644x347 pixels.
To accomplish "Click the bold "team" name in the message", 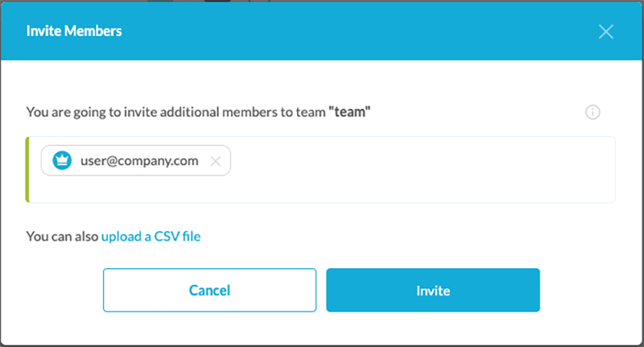I will tap(349, 113).
